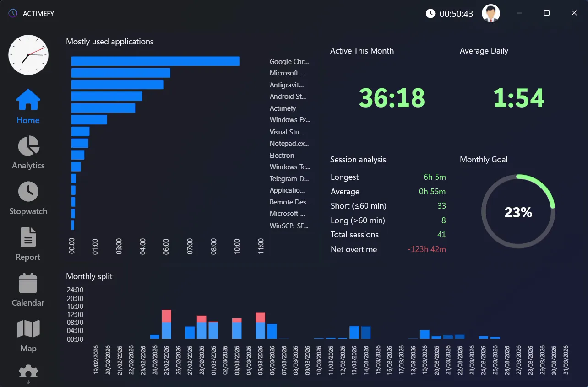Open the Report section
This screenshot has height=387, width=588.
[x=27, y=245]
